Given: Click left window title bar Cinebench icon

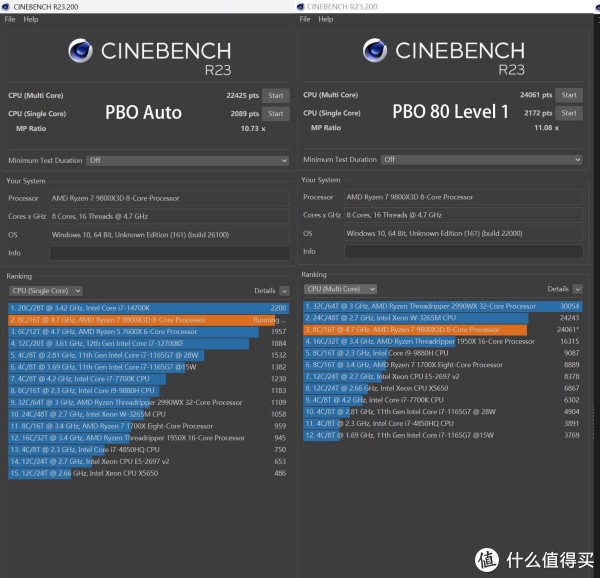Looking at the screenshot, I should pyautogui.click(x=6, y=7).
